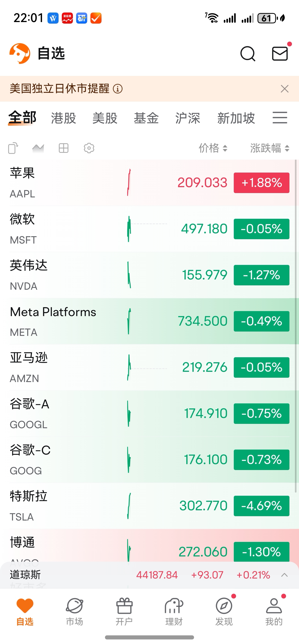This screenshot has width=299, height=644.
Task: Open watchlist settings gear icon
Action: pos(89,148)
